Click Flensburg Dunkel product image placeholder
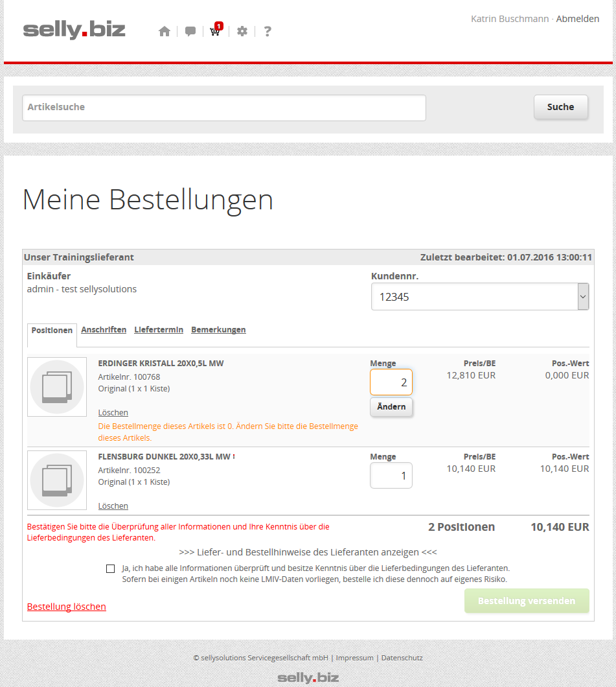This screenshot has width=616, height=687. (x=57, y=480)
